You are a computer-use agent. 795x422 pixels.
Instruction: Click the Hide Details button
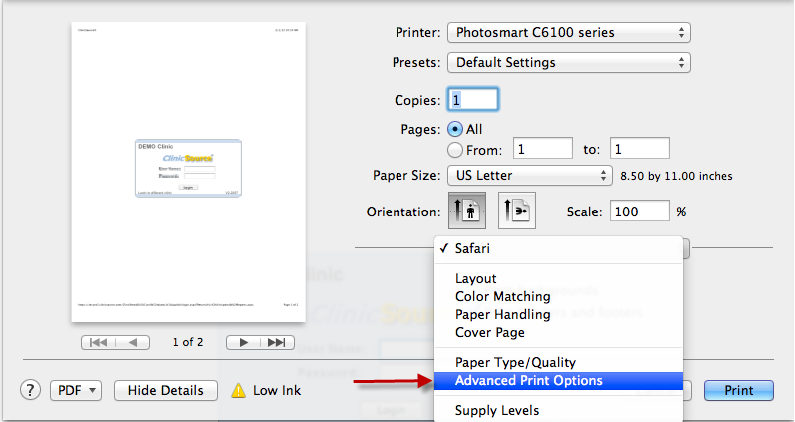click(166, 390)
